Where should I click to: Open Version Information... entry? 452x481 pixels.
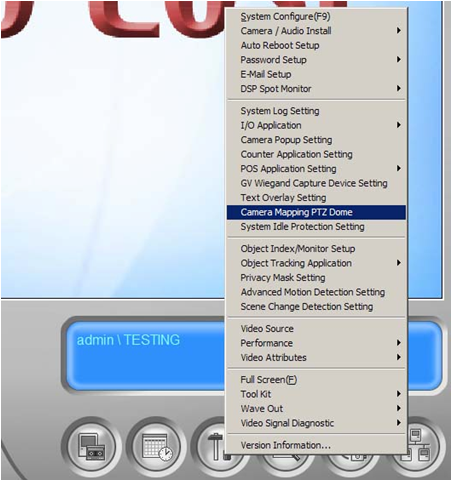316,445
